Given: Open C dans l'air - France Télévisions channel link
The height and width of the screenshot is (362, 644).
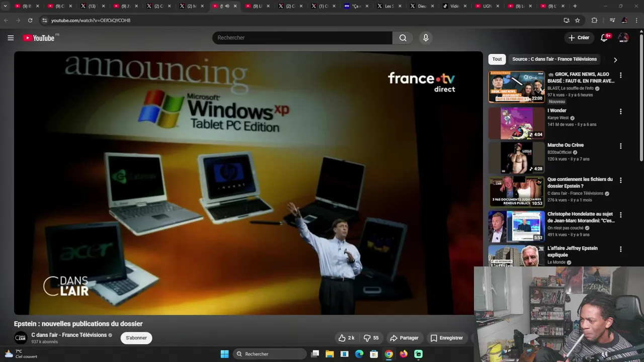Looking at the screenshot, I should tap(69, 335).
